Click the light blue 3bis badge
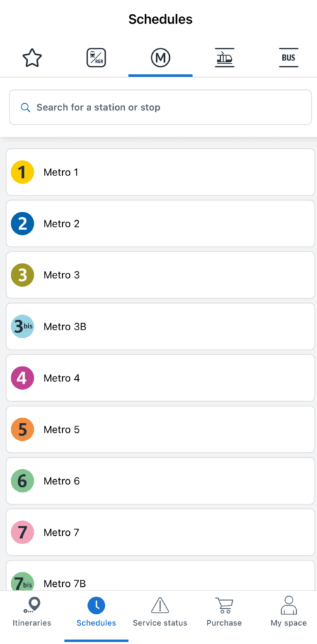Screen dimensions: 317x644 click(x=22, y=326)
